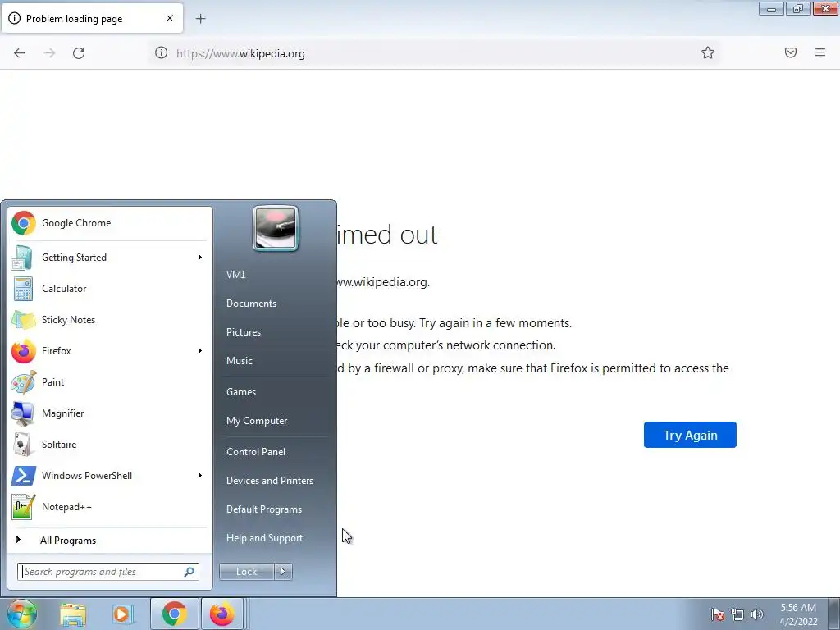Open shutdown options arrow beside Lock
840x630 pixels.
[x=283, y=572]
